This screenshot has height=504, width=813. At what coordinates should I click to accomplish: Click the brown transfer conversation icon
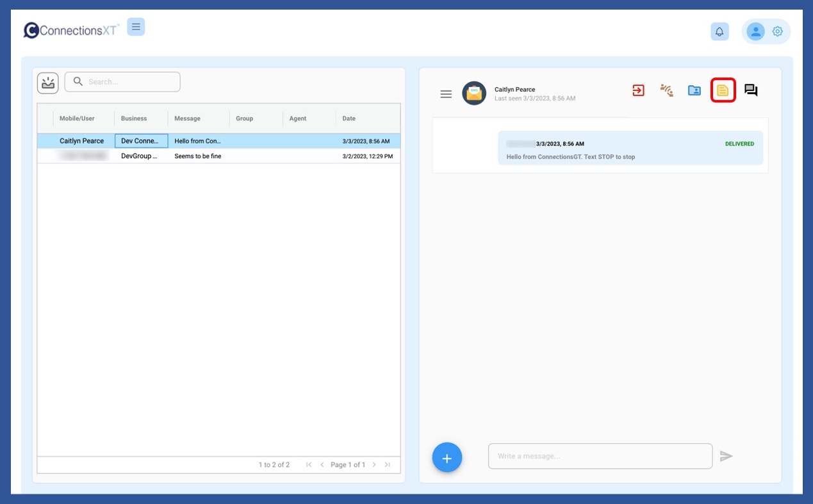click(666, 90)
